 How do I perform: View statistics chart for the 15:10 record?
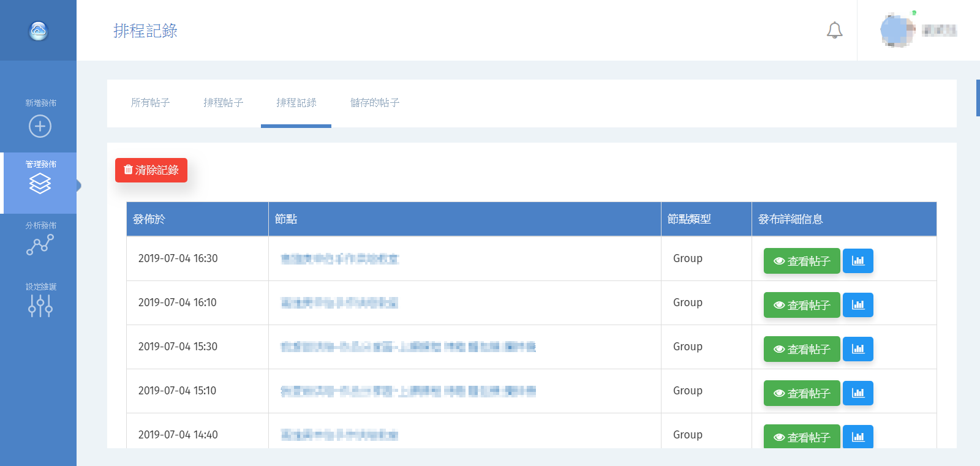click(858, 393)
